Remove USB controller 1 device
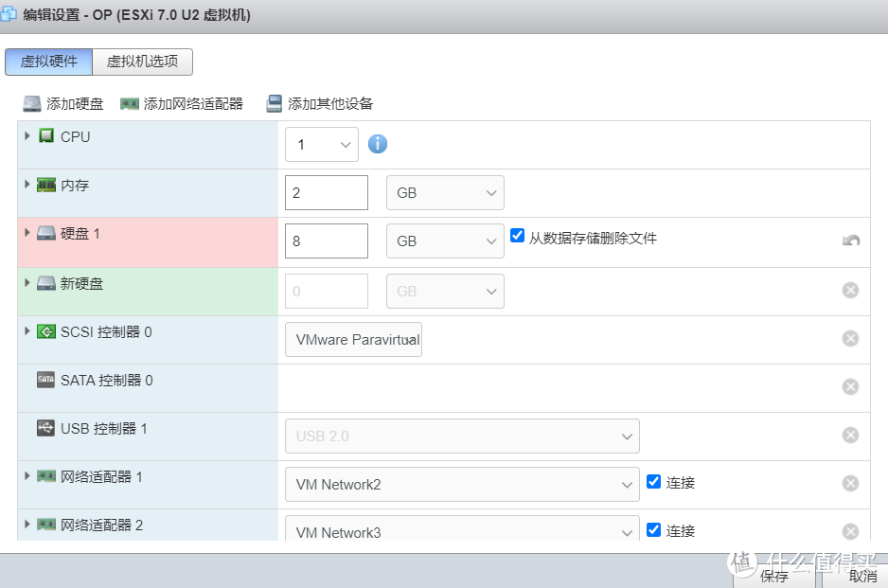The image size is (888, 588). pos(850,435)
